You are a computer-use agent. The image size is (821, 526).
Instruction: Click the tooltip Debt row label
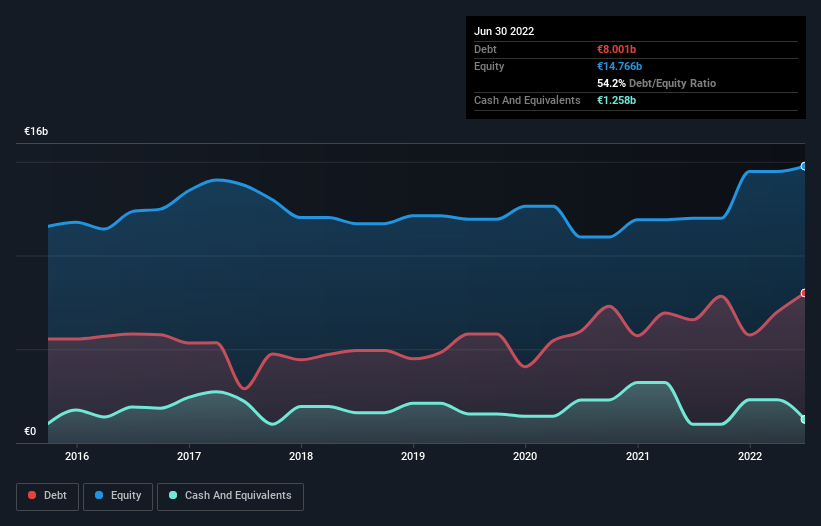click(485, 49)
